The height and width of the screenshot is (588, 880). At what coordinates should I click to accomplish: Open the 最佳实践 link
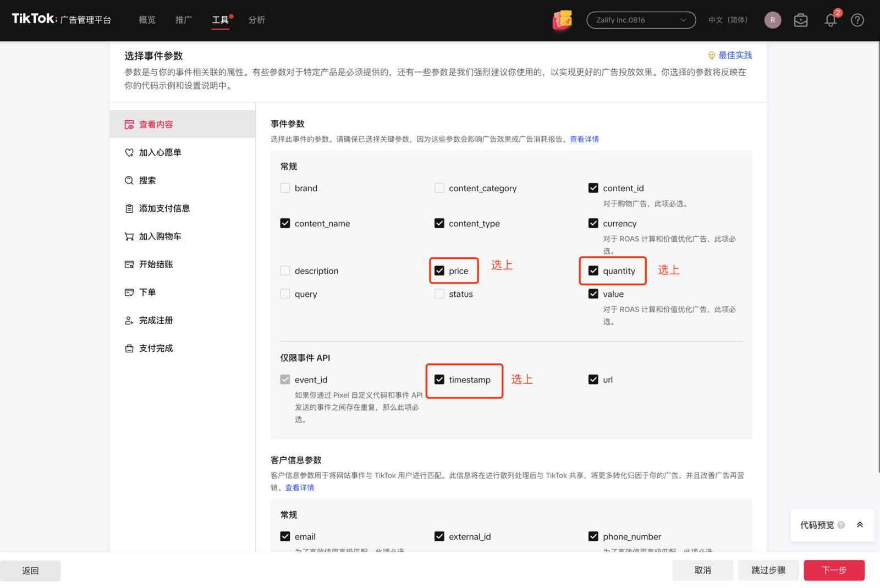735,56
